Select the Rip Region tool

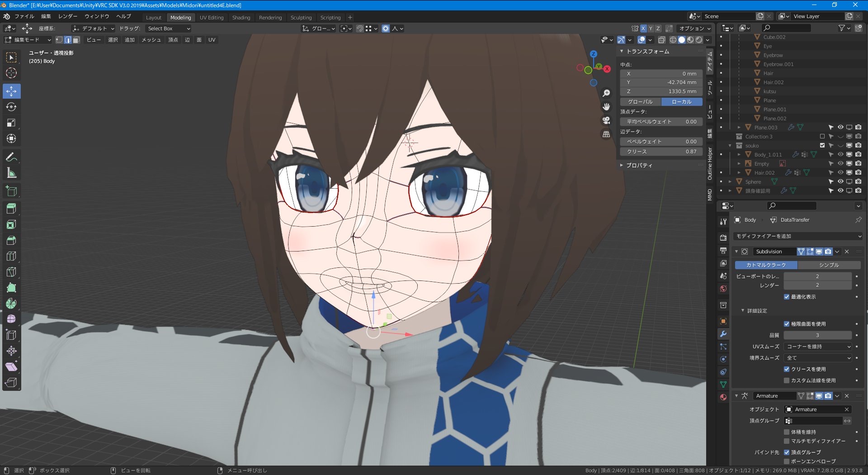(11, 383)
